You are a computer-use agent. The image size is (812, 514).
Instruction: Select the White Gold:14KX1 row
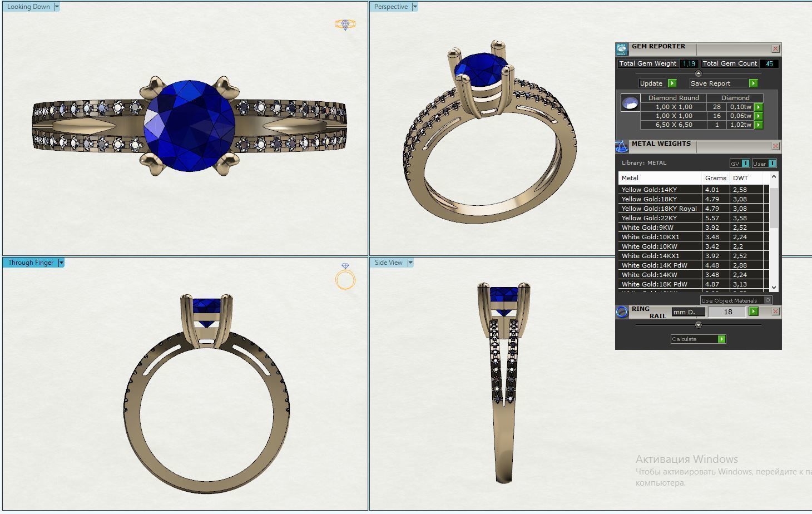click(x=694, y=256)
